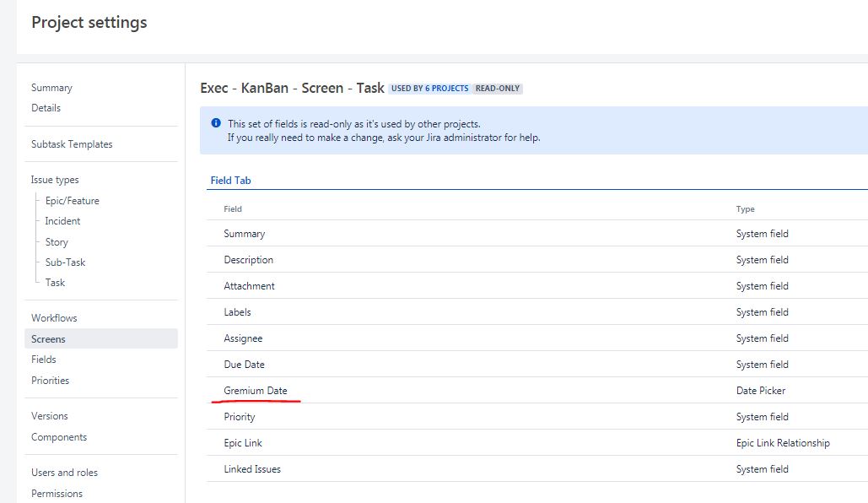
Task: Click System field type for Linked Issues
Action: pos(763,469)
